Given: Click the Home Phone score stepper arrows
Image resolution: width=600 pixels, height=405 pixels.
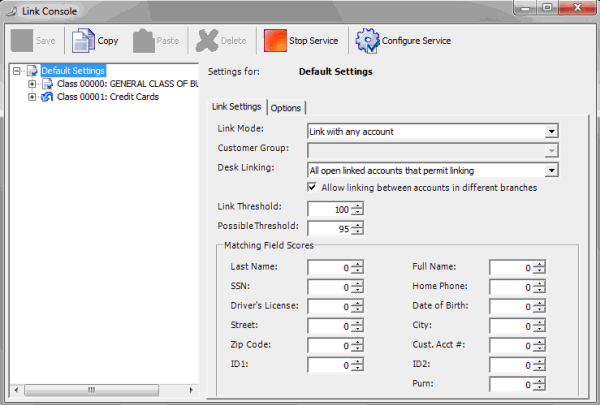Looking at the screenshot, I should point(539,287).
